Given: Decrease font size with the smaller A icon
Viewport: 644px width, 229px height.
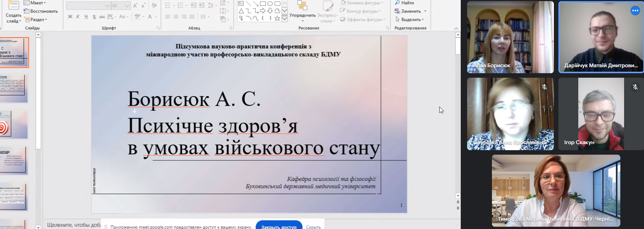Looking at the screenshot, I should pyautogui.click(x=143, y=6).
